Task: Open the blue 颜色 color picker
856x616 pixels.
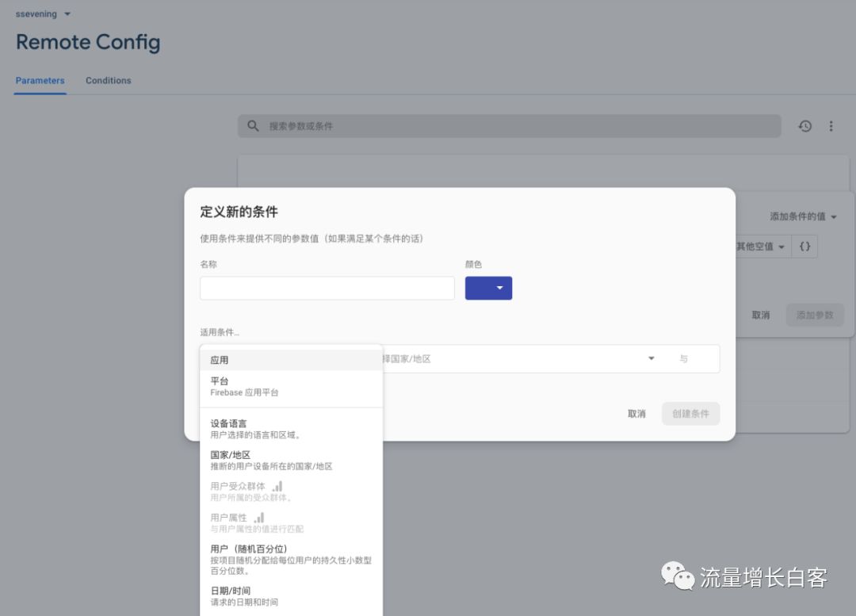Action: [x=488, y=288]
